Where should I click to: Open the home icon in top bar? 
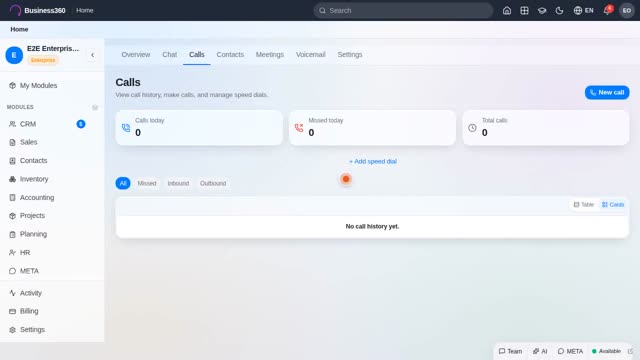point(507,11)
